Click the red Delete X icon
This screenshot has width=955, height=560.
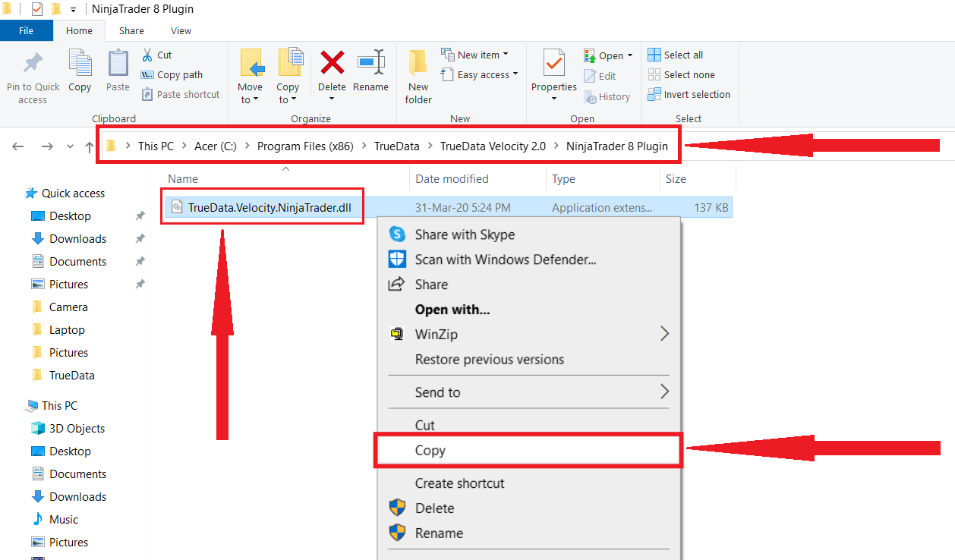tap(332, 62)
